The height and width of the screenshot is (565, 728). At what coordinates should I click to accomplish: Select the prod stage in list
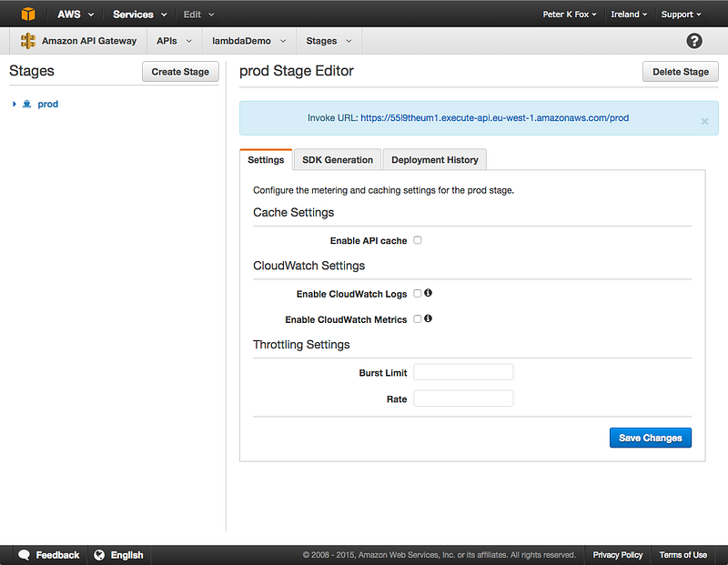(x=48, y=104)
